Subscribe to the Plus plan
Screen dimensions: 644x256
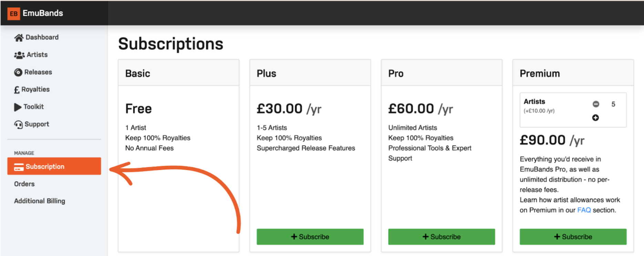tap(310, 237)
